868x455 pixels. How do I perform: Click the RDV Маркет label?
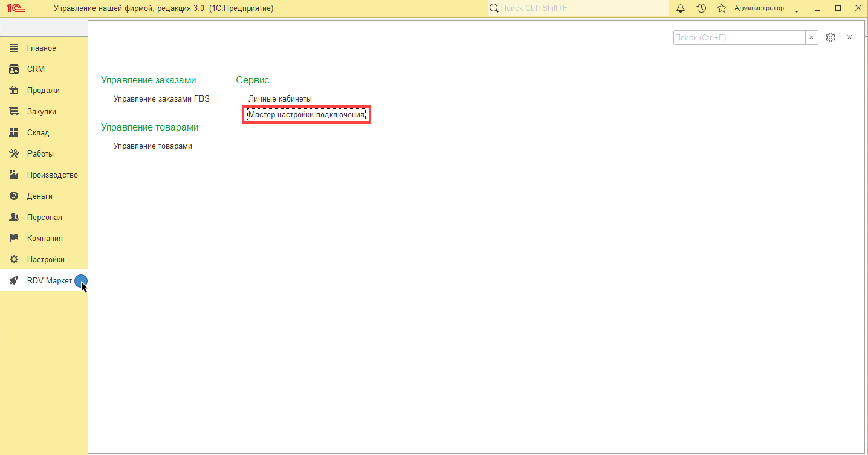[50, 280]
